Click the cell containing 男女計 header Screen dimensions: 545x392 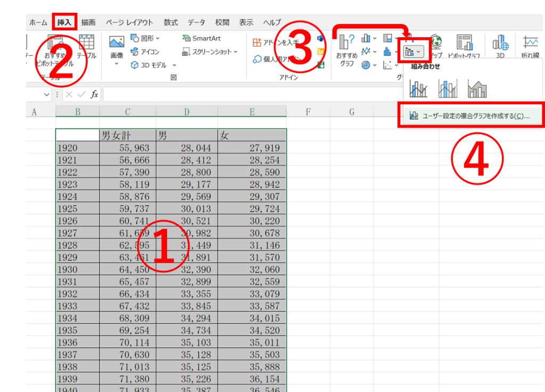pyautogui.click(x=127, y=136)
